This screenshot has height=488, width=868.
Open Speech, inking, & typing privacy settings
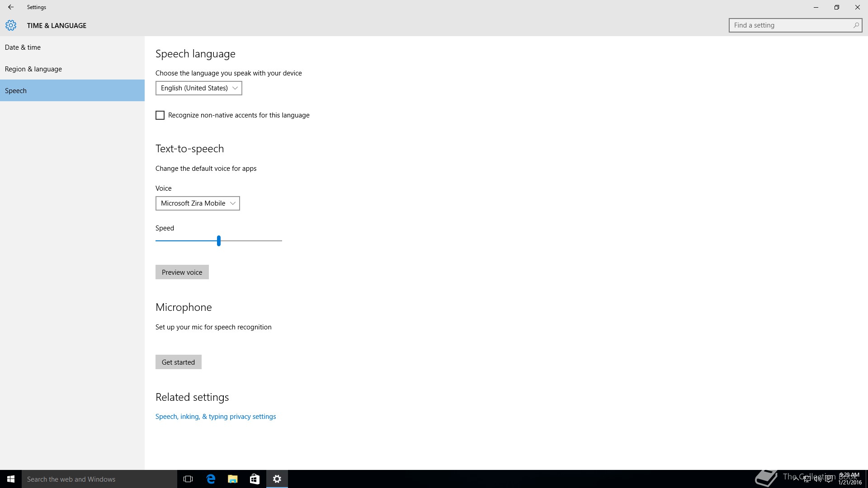click(x=216, y=417)
